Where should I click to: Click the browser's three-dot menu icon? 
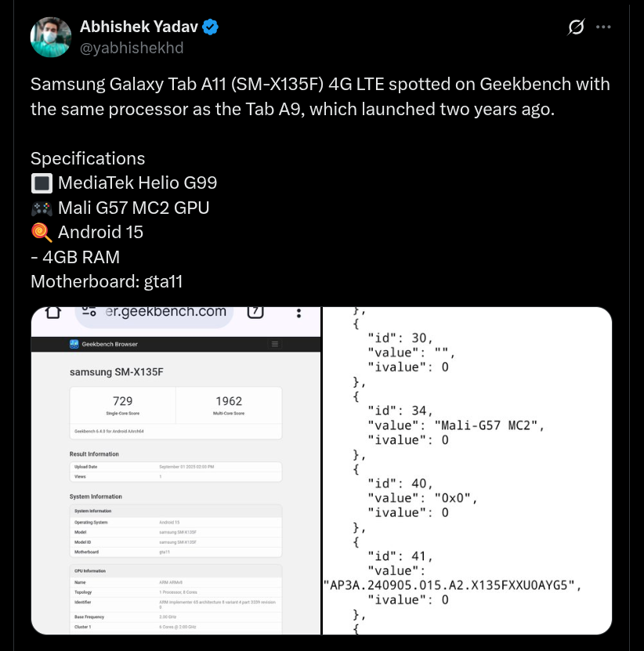[298, 313]
